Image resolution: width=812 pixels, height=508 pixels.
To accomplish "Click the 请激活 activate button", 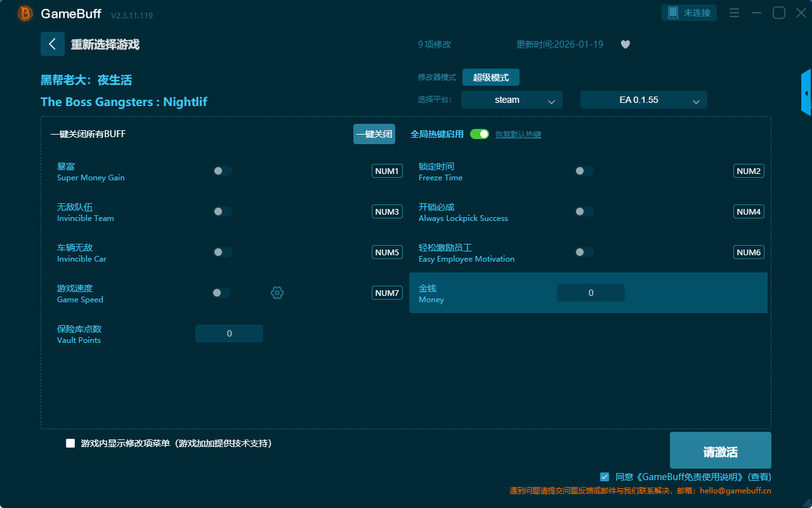I will click(720, 450).
